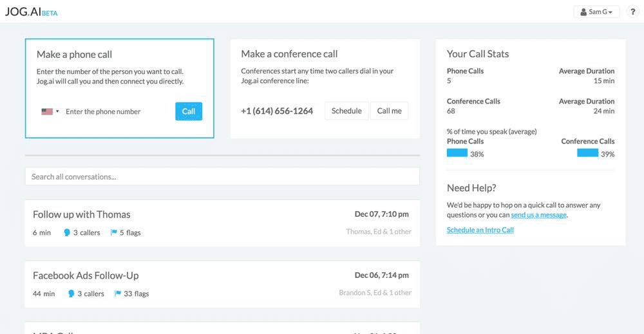Click flag icon in Follow up with Thomas

point(114,233)
